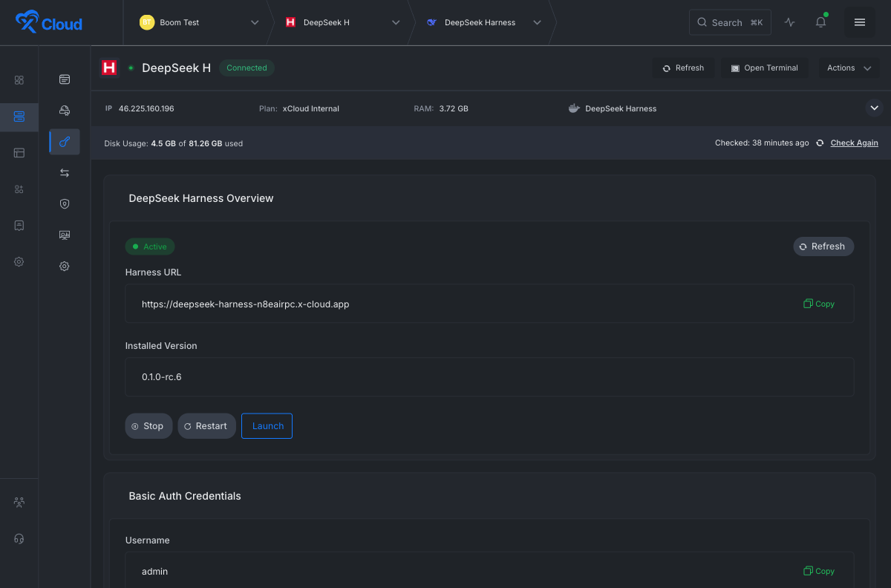
Task: Click the Check Again link
Action: point(854,143)
